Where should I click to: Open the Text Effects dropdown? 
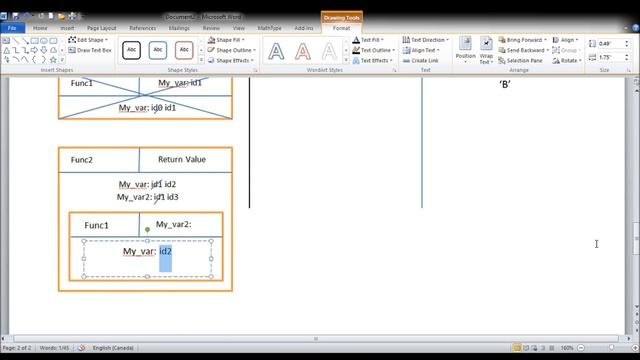point(372,60)
